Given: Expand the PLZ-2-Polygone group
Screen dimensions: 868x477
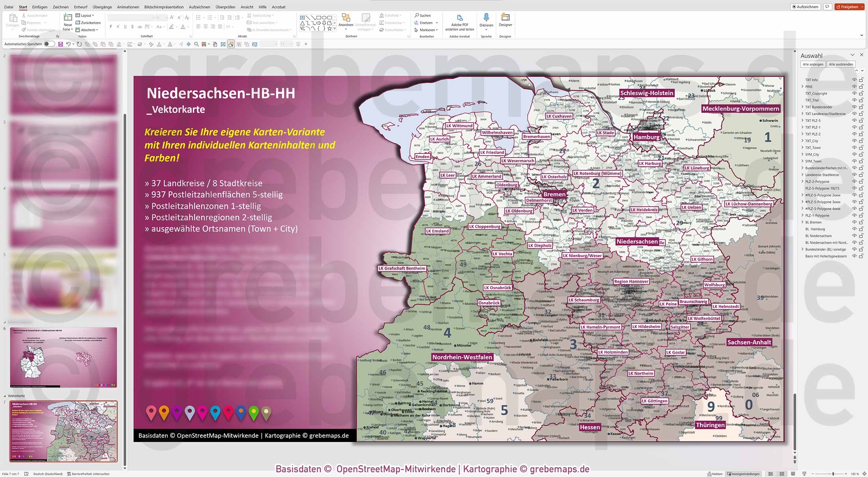Looking at the screenshot, I should click(803, 181).
